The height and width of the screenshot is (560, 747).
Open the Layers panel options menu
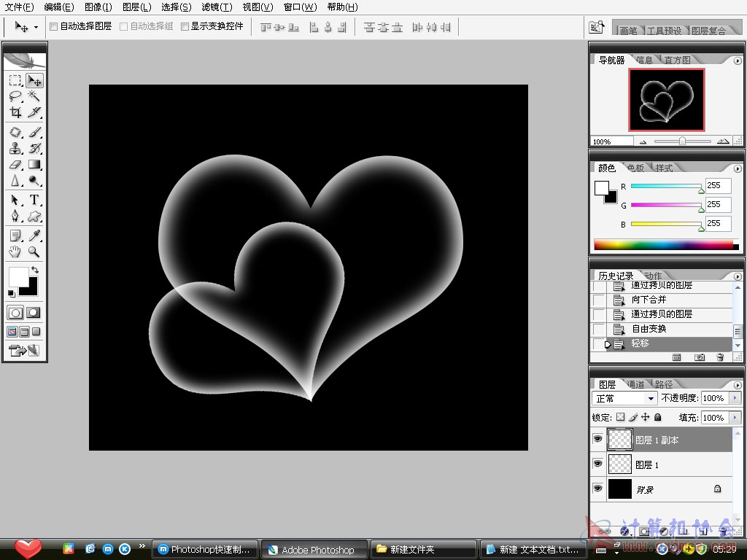(x=738, y=385)
